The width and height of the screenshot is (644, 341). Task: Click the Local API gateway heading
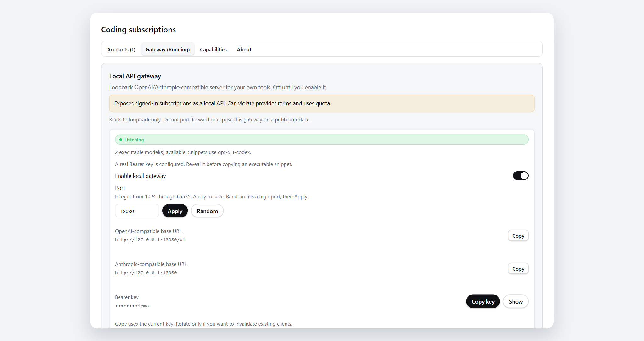pyautogui.click(x=135, y=76)
